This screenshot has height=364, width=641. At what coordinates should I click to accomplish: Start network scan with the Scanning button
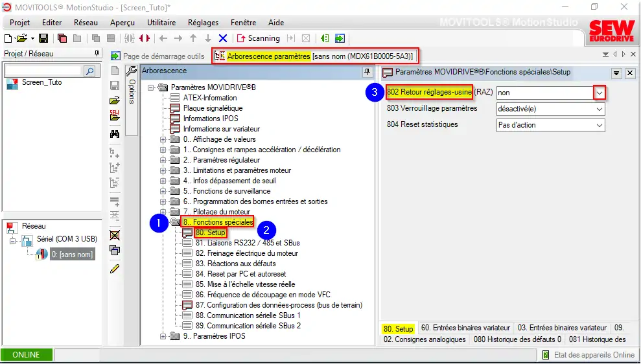point(259,38)
